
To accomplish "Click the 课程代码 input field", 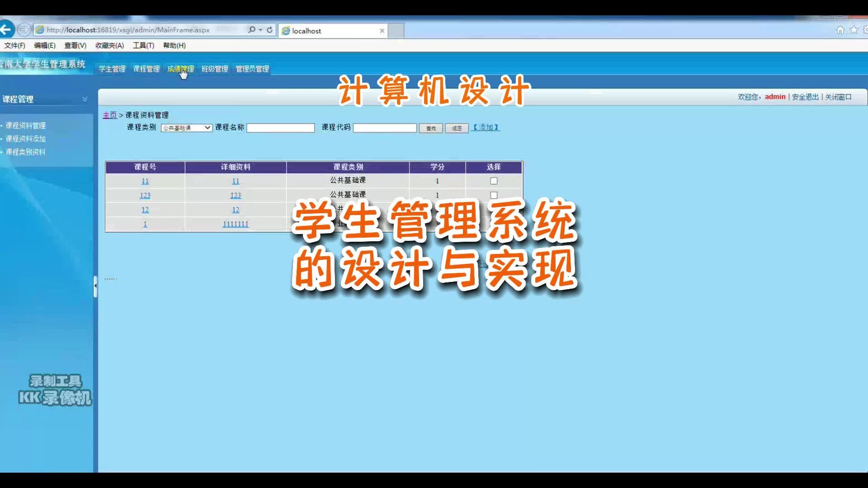I will pos(385,128).
